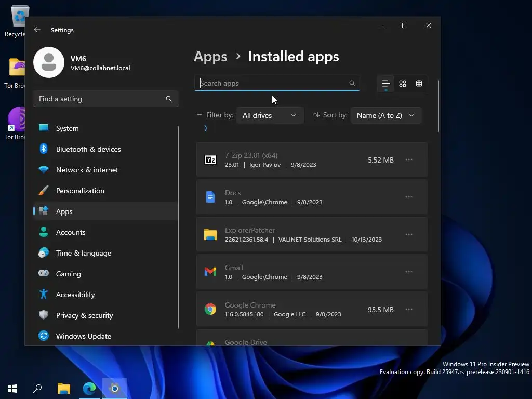Open Windows Update settings

pyautogui.click(x=105, y=336)
